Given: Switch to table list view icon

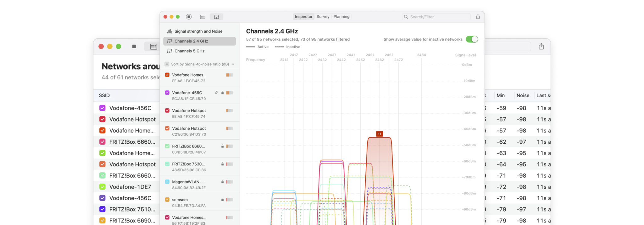Looking at the screenshot, I should pyautogui.click(x=203, y=17).
